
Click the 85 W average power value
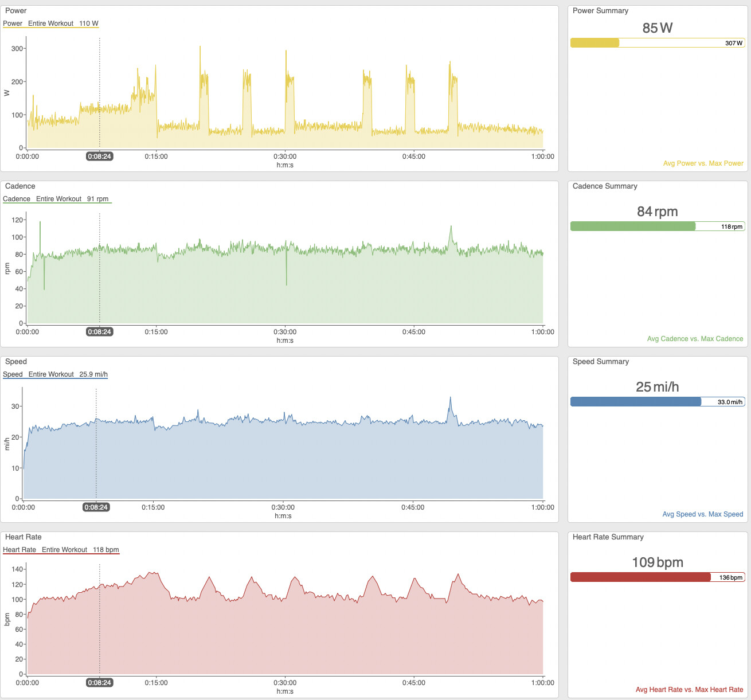(658, 28)
